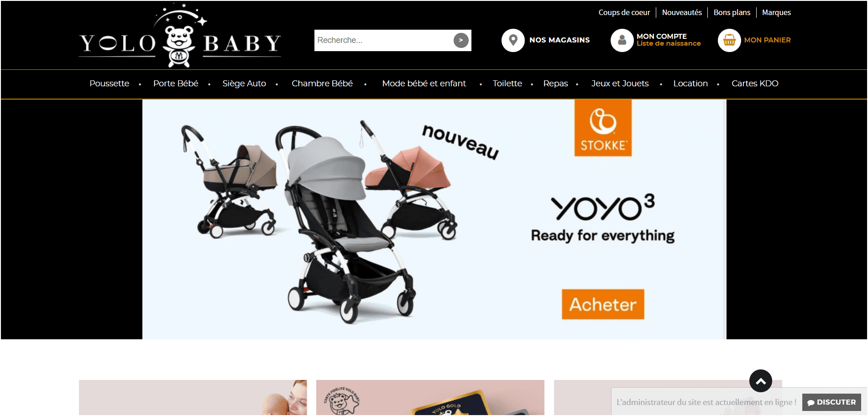Open Liste de naissance link
This screenshot has height=416, width=868.
point(669,43)
